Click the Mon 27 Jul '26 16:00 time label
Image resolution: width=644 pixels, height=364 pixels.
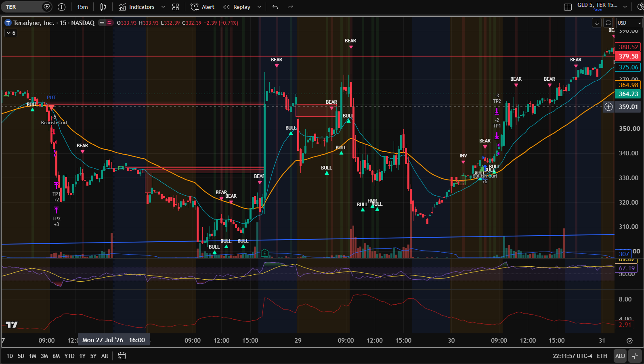pyautogui.click(x=114, y=340)
